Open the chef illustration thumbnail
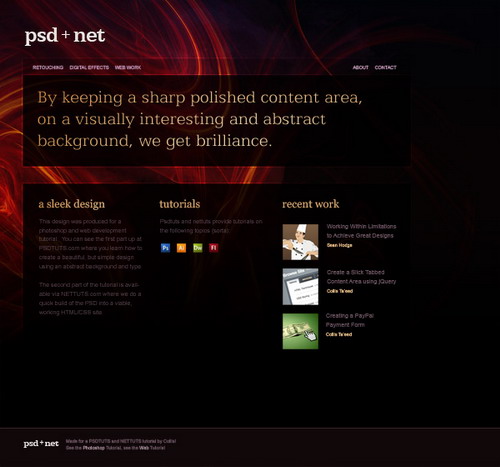Screen dimensions: 500x467 coord(300,242)
